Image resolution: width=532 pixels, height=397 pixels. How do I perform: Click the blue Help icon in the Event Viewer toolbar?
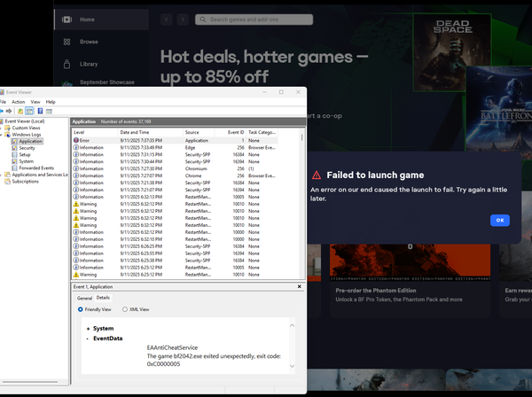[x=40, y=111]
